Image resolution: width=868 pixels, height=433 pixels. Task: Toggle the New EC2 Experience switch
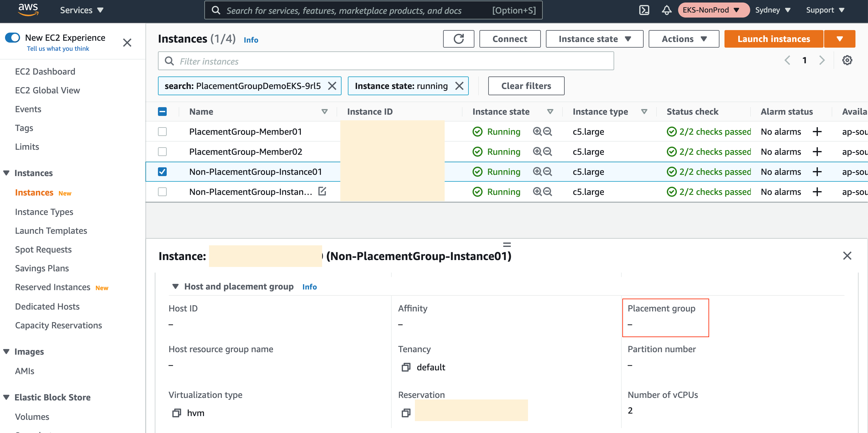tap(13, 37)
